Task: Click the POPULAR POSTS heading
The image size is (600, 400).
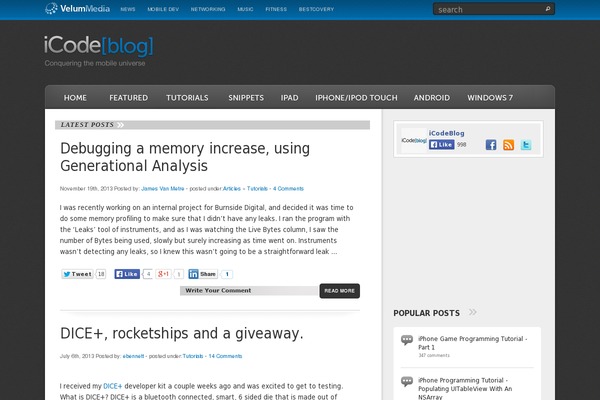Action: (x=427, y=313)
